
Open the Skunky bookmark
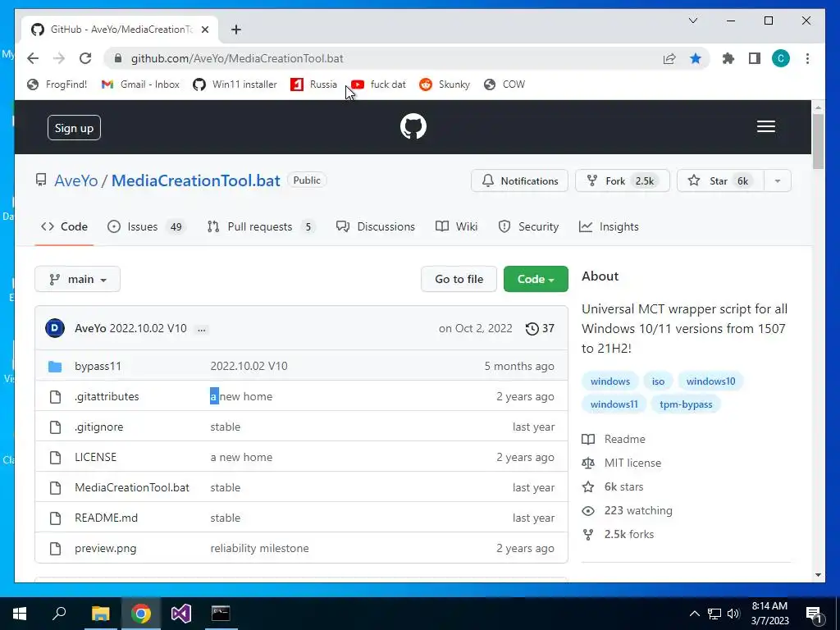(445, 84)
